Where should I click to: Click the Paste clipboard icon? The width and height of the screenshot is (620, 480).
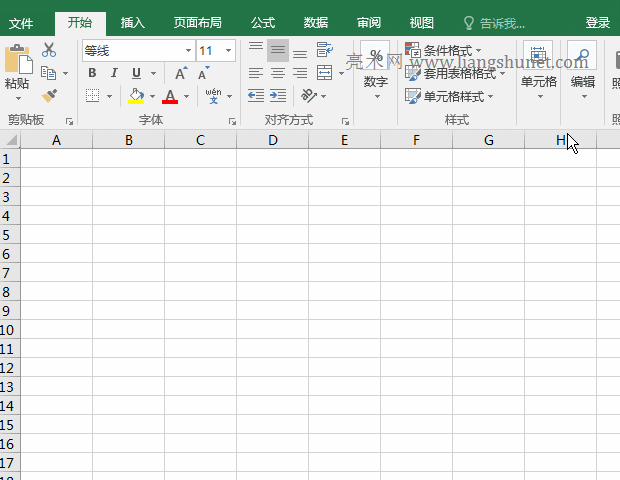click(18, 59)
